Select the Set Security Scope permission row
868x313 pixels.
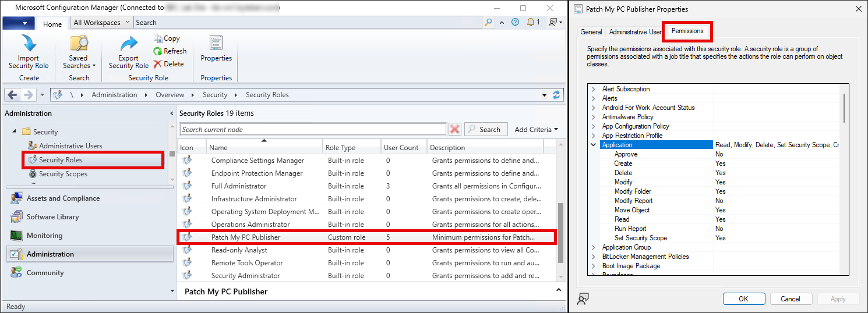719,238
